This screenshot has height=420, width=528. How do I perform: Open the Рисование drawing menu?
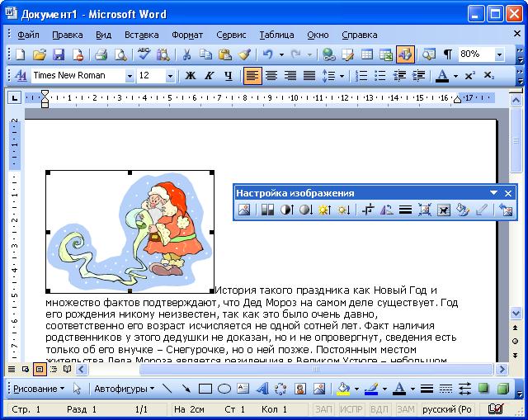(39, 389)
